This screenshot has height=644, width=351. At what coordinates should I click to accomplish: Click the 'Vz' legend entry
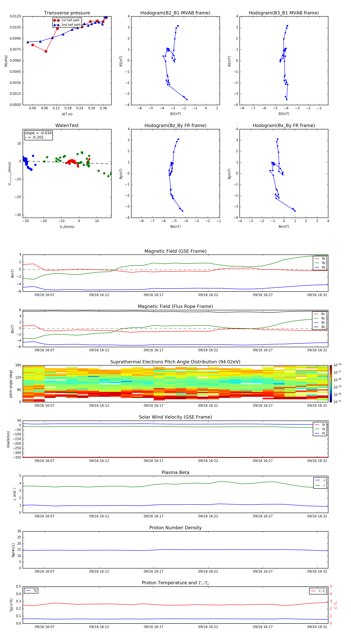[320, 433]
